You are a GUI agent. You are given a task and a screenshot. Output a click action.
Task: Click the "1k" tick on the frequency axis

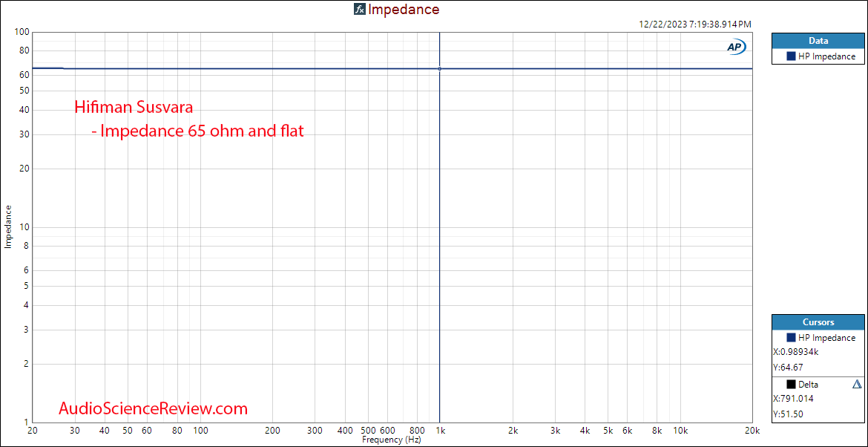pos(439,431)
